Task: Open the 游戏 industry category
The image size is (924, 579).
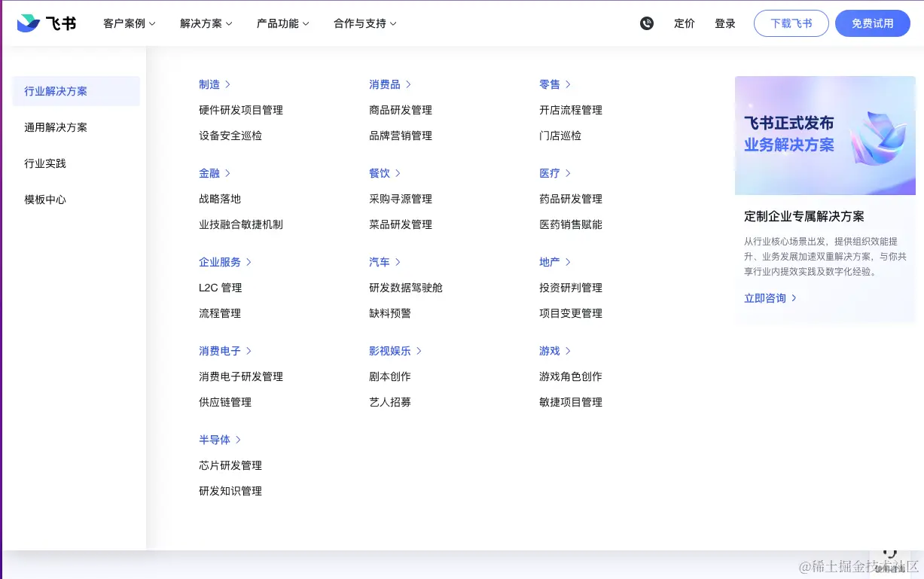Action: (x=555, y=351)
